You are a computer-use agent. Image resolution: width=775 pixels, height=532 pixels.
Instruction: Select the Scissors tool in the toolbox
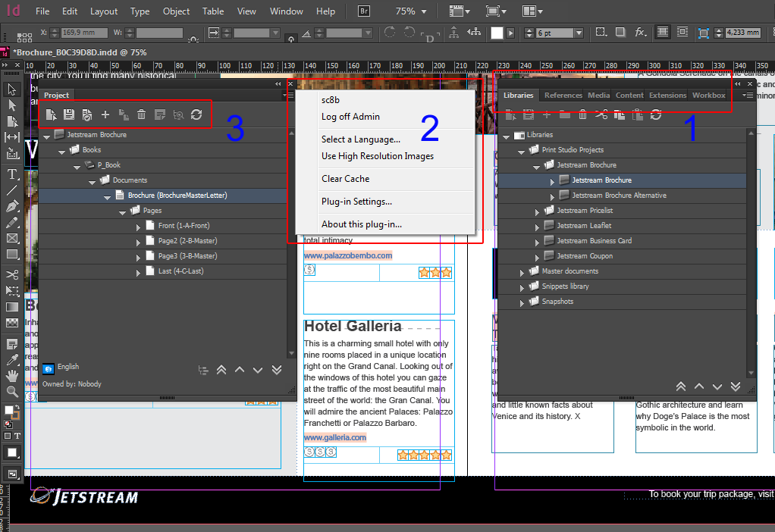[x=12, y=274]
